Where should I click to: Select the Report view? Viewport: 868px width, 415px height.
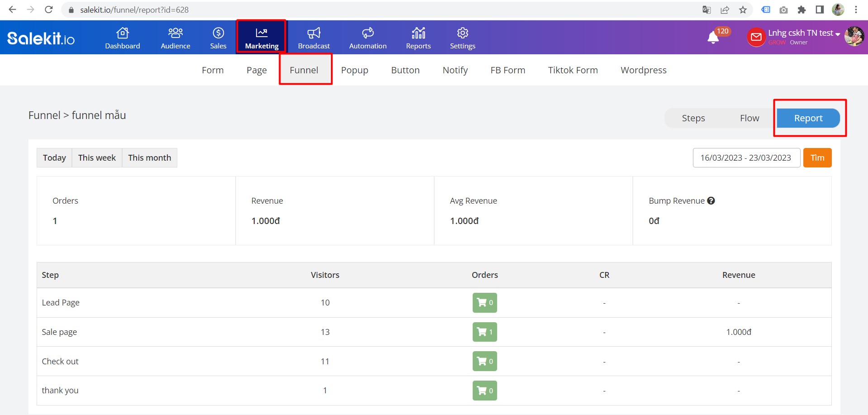point(808,118)
